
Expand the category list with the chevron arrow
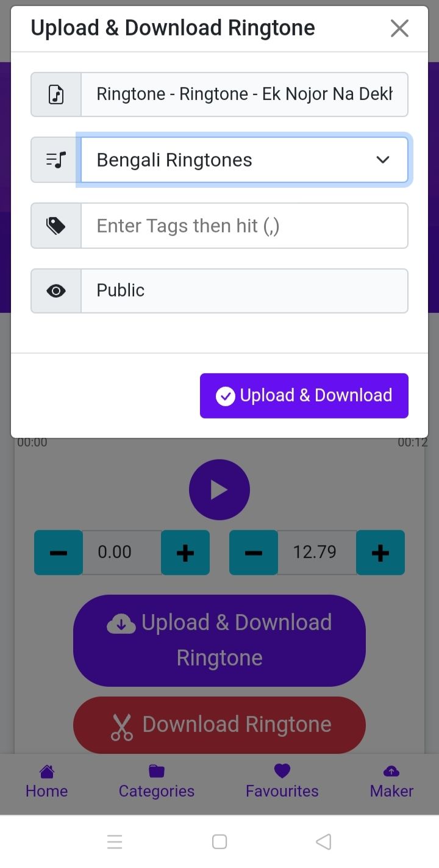(383, 160)
